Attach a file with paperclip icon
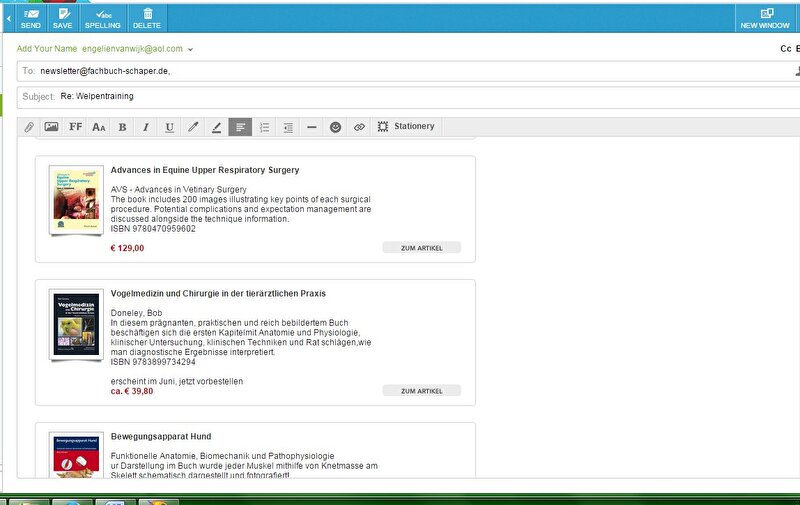 tap(29, 127)
